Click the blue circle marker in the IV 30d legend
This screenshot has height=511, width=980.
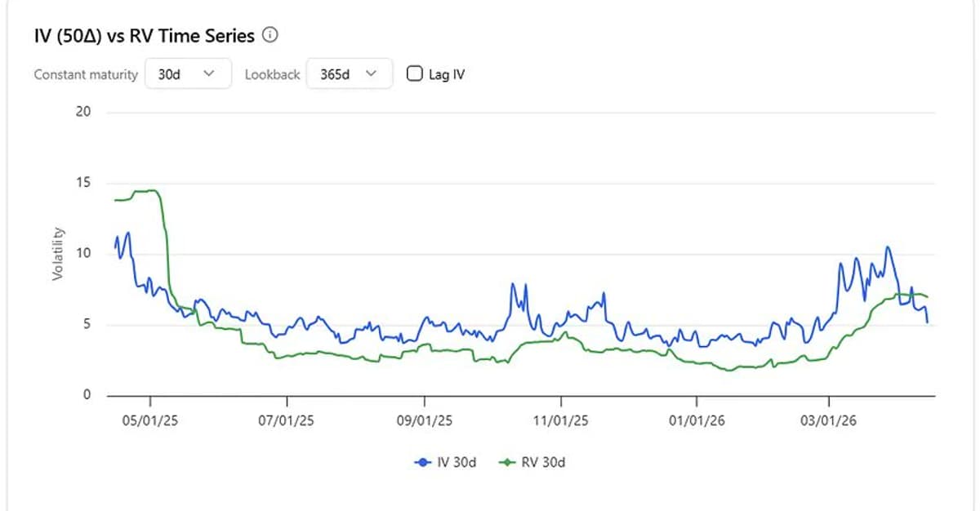click(421, 461)
